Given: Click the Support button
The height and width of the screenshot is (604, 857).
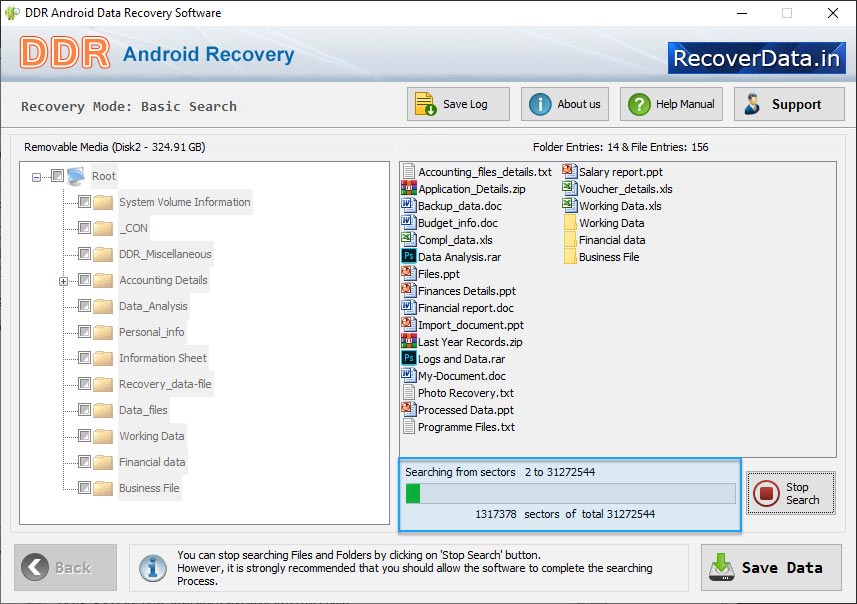Looking at the screenshot, I should [789, 104].
